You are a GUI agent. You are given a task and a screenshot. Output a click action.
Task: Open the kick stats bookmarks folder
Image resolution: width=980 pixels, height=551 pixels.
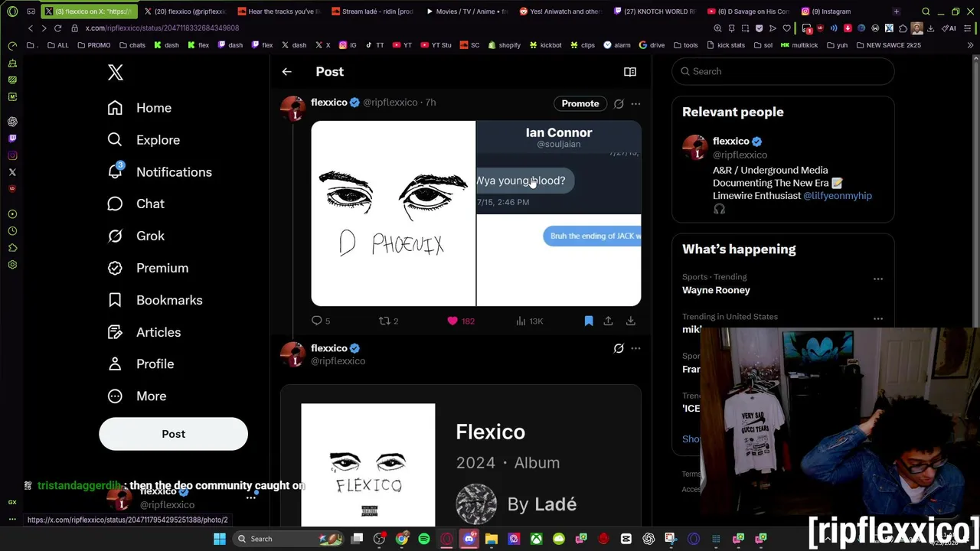pos(725,45)
